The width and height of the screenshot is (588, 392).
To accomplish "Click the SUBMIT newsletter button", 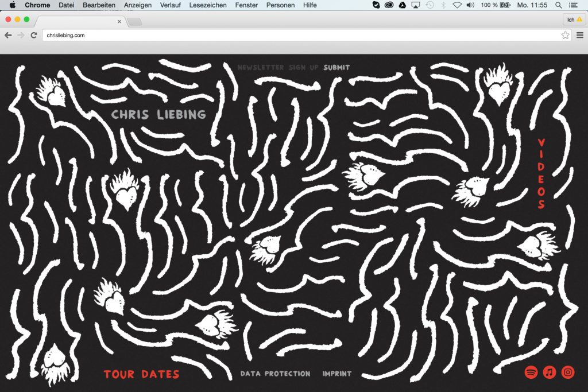I will (x=336, y=67).
